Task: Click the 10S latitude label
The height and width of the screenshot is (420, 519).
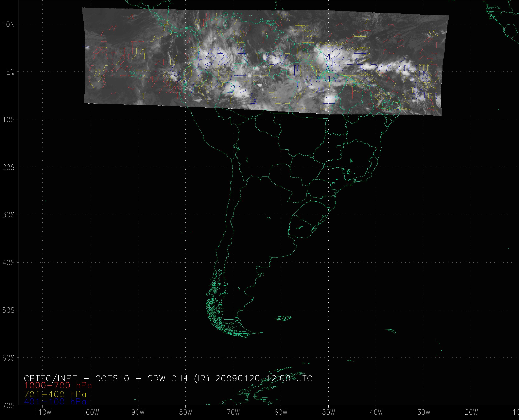Action: tap(9, 120)
